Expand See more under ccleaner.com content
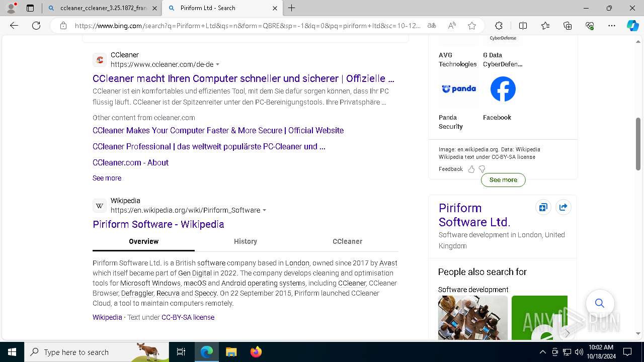 [x=107, y=178]
